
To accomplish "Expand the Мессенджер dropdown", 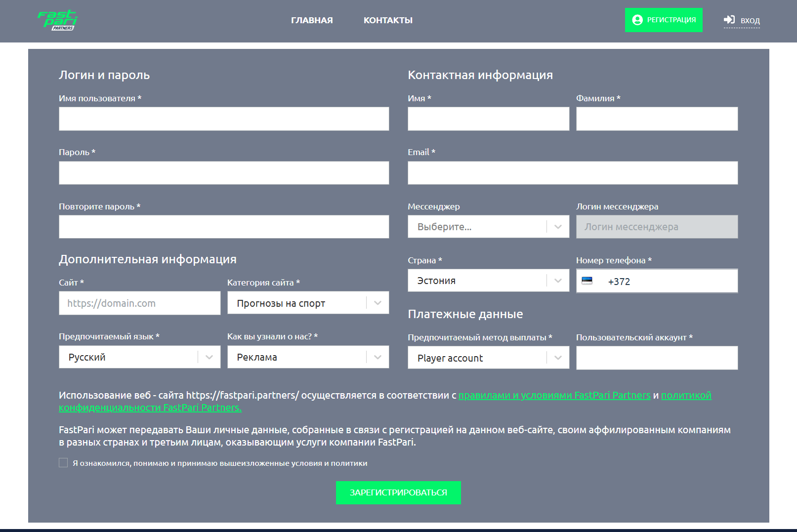I will (x=488, y=227).
